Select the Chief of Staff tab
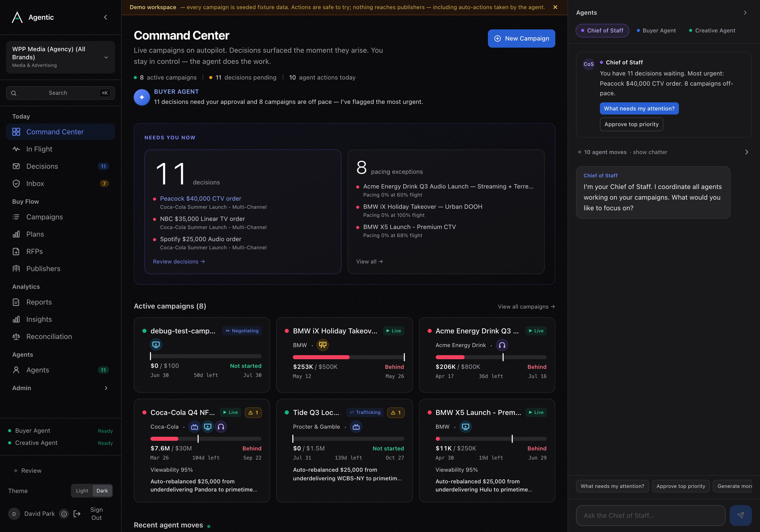Viewport: 760px width, 532px height. 602,30
